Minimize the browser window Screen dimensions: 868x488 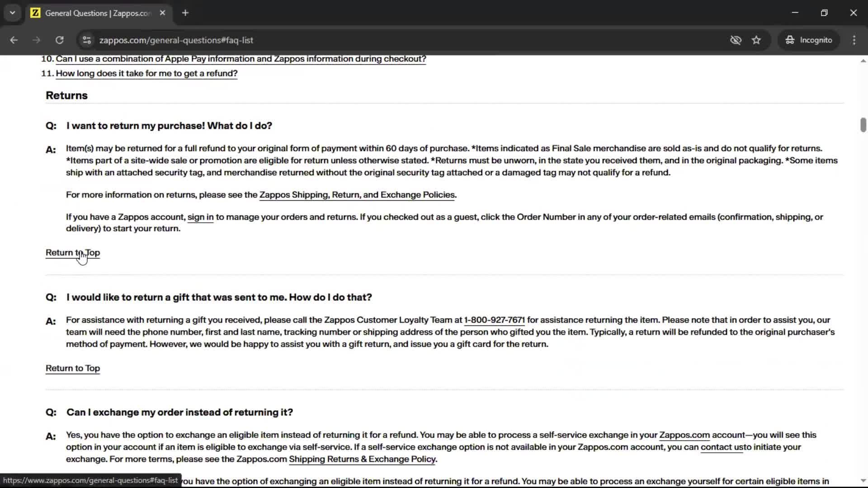coord(795,13)
